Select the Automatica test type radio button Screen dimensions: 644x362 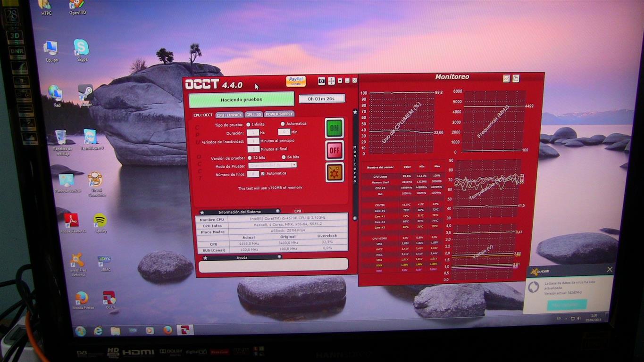pos(283,124)
